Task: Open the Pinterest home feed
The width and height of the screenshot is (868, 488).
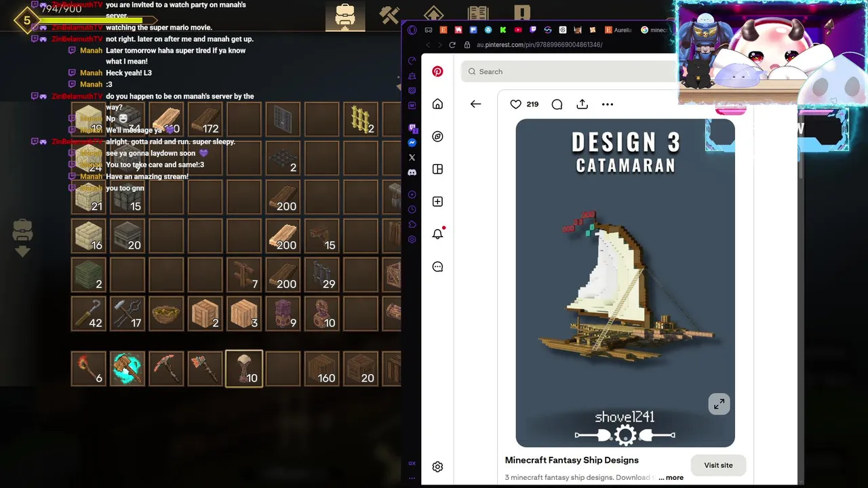Action: 437,104
